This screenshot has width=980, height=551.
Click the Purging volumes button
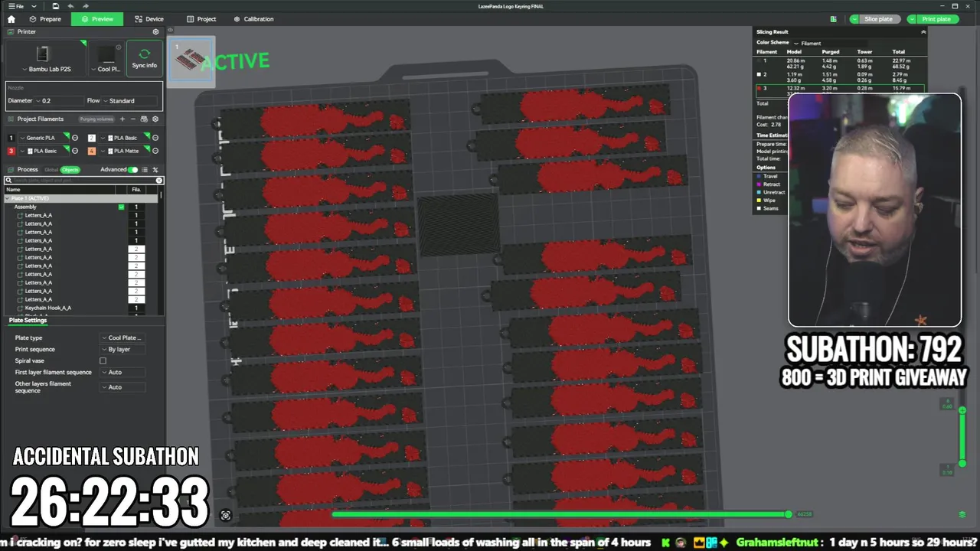pos(96,119)
